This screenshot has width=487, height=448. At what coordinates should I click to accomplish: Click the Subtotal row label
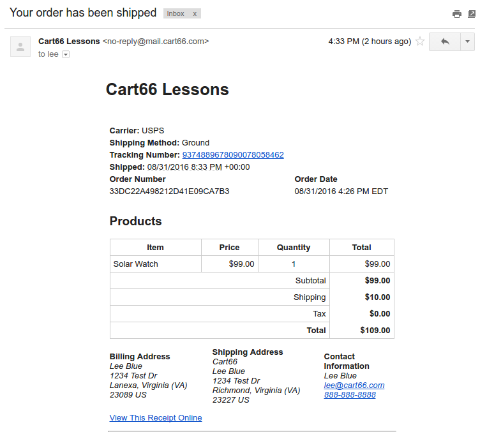tap(310, 281)
